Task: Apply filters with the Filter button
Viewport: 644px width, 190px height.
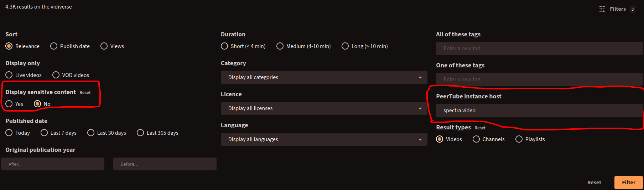Action: (629, 183)
